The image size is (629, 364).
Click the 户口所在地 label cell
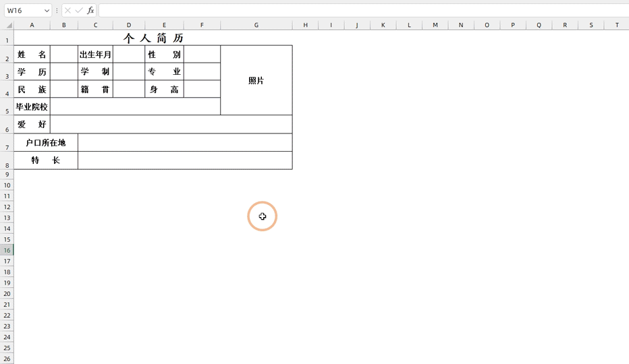click(x=46, y=143)
